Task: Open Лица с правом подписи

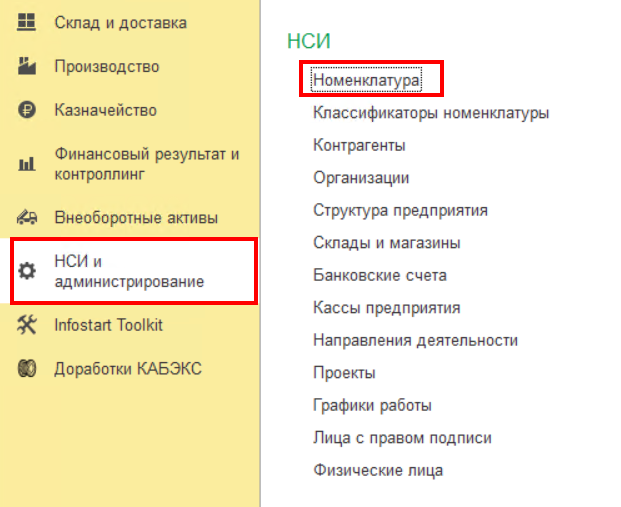Action: coord(402,438)
